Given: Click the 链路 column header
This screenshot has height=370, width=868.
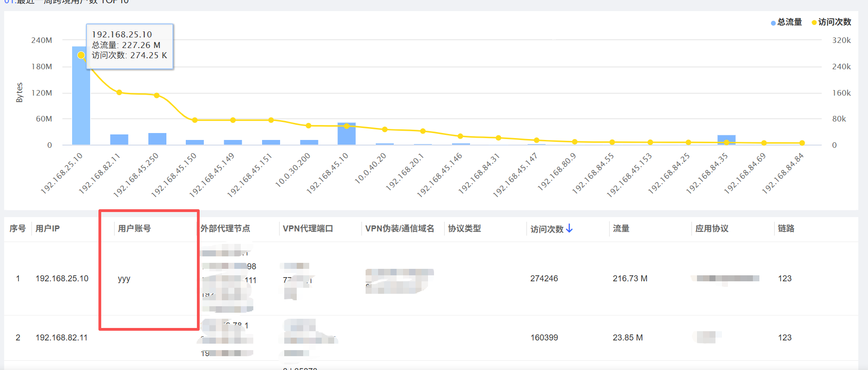Looking at the screenshot, I should pos(786,229).
